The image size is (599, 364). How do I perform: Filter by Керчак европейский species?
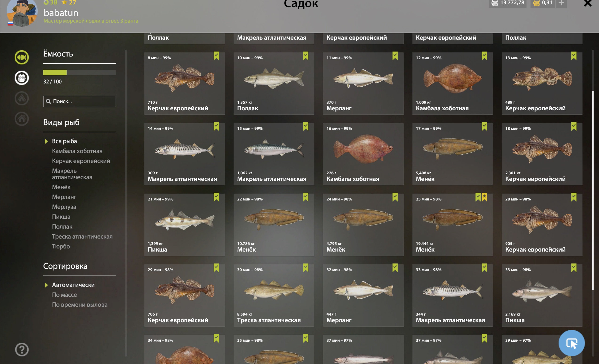pos(81,161)
